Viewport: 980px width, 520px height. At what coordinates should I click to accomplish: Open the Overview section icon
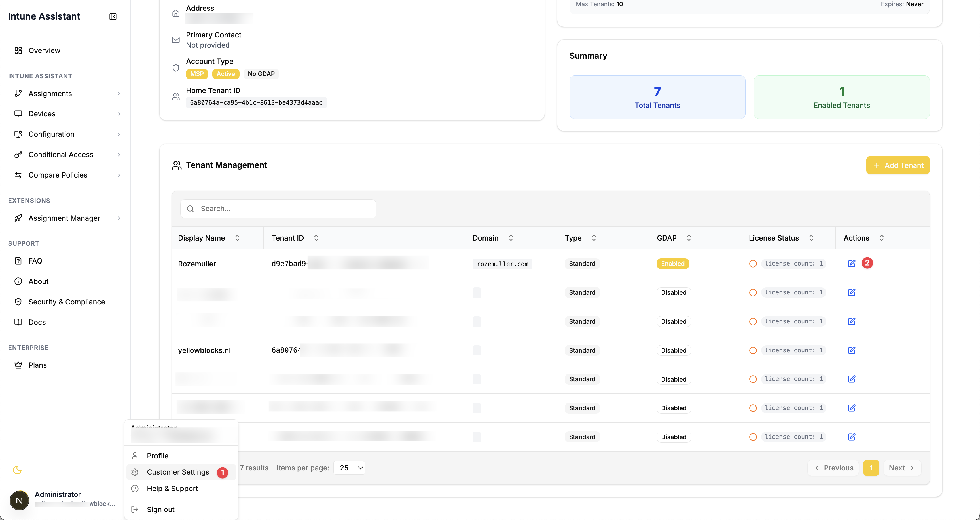[19, 50]
